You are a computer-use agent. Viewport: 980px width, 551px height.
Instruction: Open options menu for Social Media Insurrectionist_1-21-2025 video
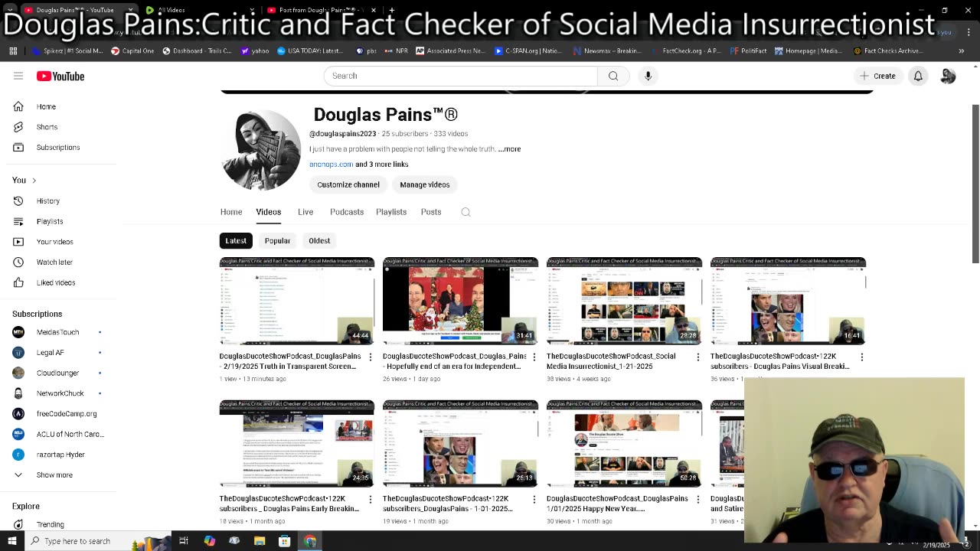(x=698, y=357)
